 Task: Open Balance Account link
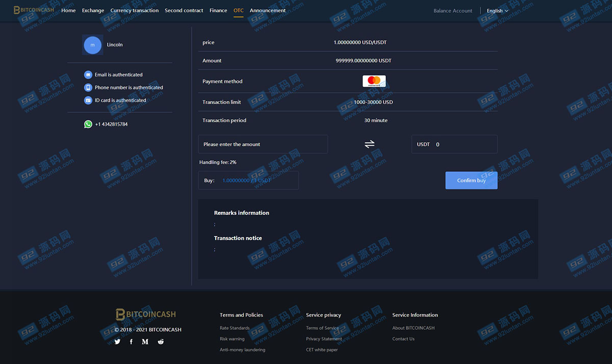[x=453, y=11]
